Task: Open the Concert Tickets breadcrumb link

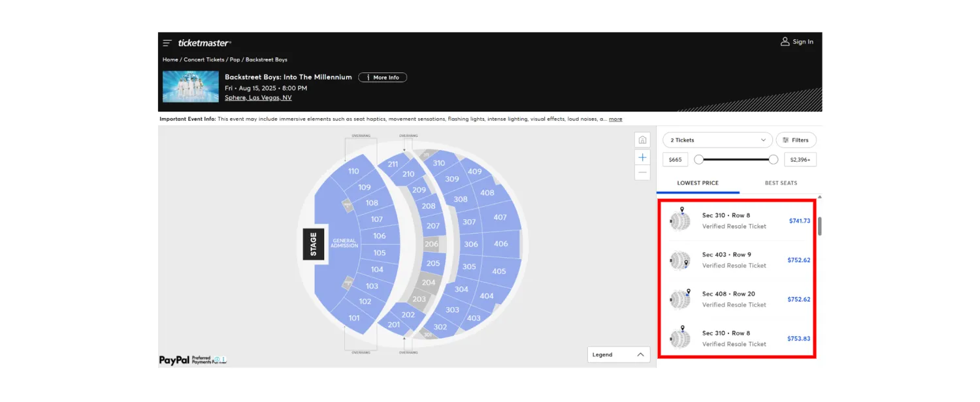Action: (204, 59)
